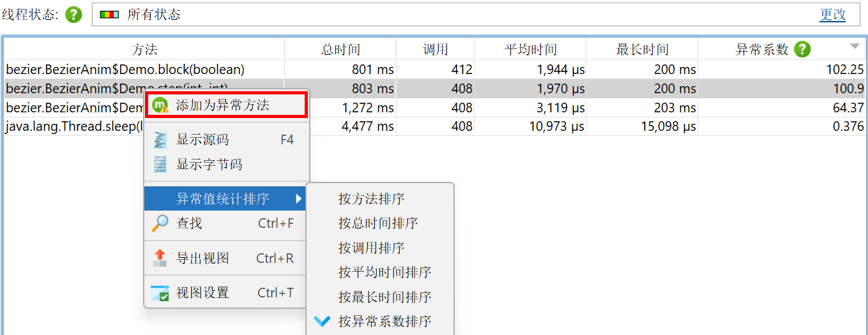Click the 10,973 µs average time cell
The height and width of the screenshot is (335, 868).
[x=531, y=126]
